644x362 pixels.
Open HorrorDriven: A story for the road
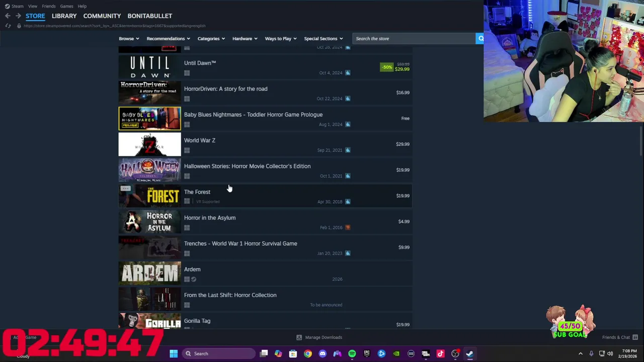pyautogui.click(x=265, y=93)
